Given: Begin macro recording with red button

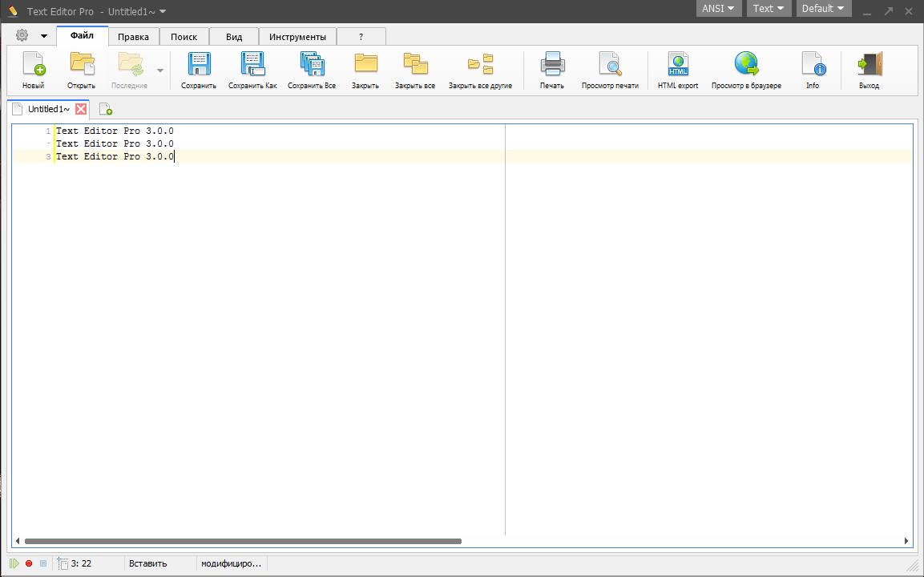Looking at the screenshot, I should coord(29,563).
